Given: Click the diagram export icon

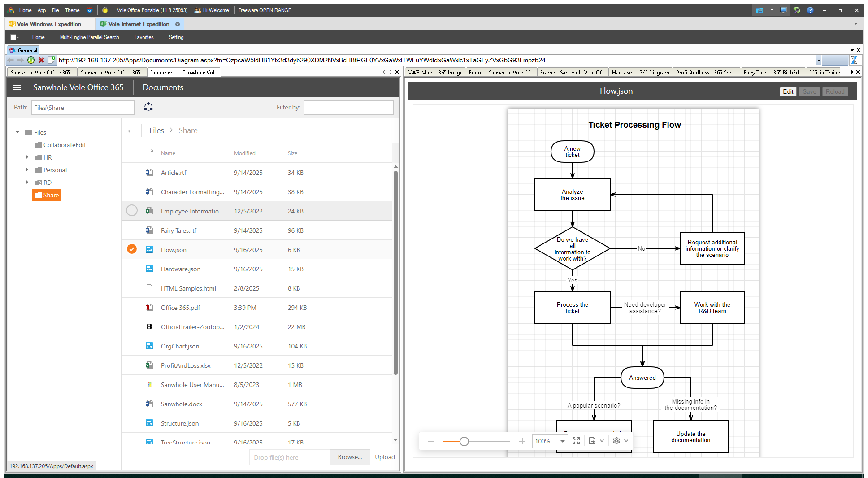Looking at the screenshot, I should click(592, 441).
